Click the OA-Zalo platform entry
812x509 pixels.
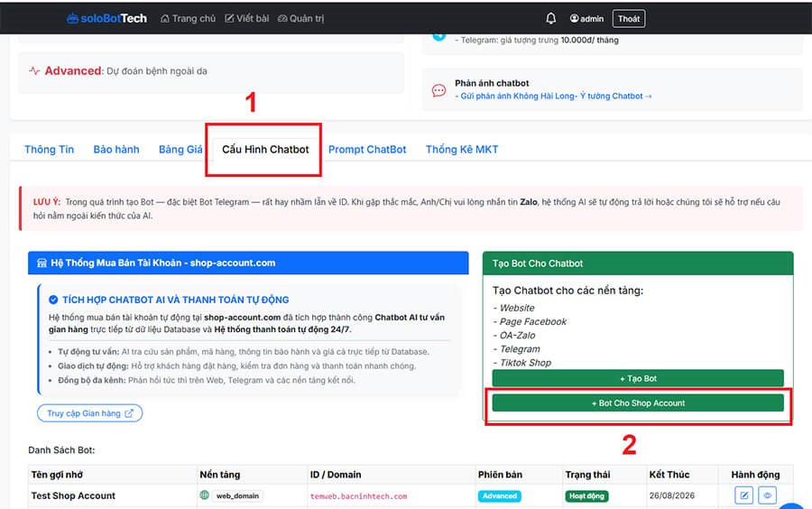514,336
